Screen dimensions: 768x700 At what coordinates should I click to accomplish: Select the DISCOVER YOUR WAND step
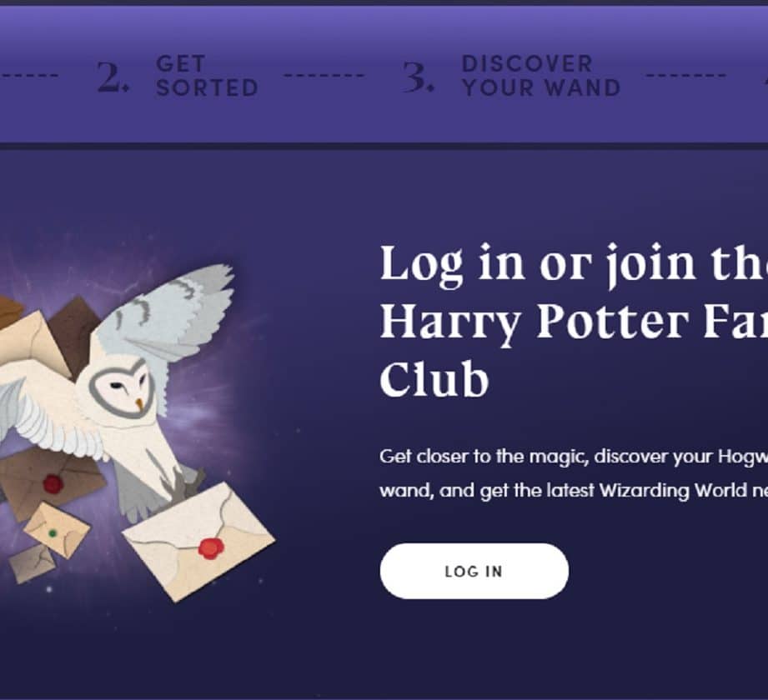[541, 77]
